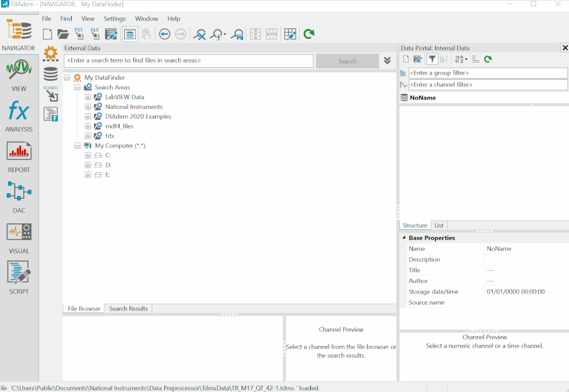Open the REPORT panel
The height and width of the screenshot is (392, 569).
(19, 157)
